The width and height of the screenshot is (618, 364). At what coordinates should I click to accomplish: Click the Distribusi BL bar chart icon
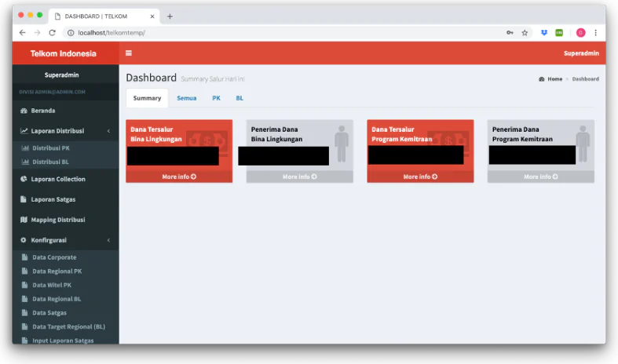[25, 162]
